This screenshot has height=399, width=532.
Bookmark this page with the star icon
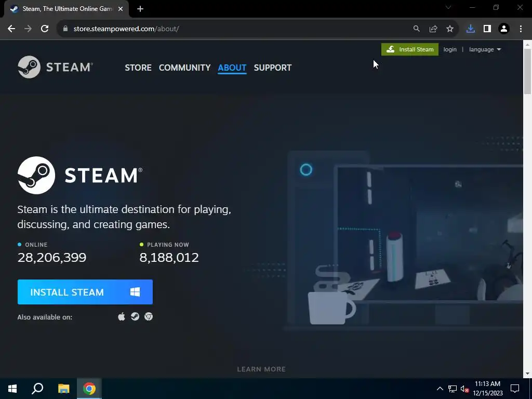[x=450, y=29]
